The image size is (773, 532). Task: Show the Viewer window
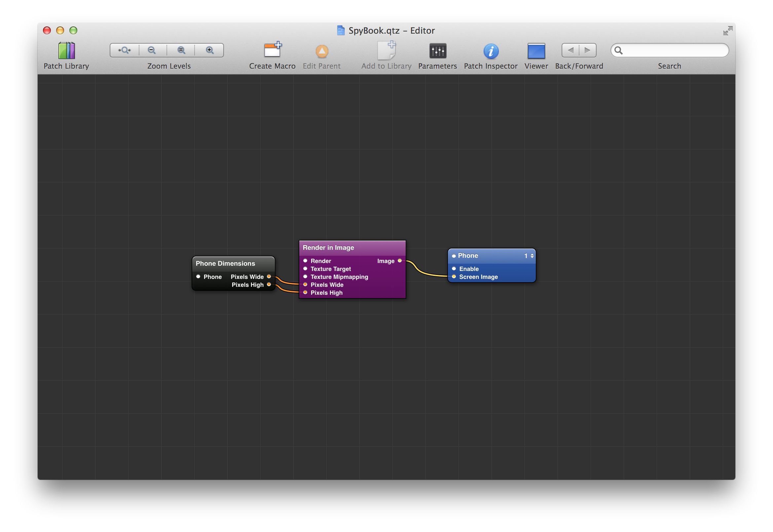[536, 51]
